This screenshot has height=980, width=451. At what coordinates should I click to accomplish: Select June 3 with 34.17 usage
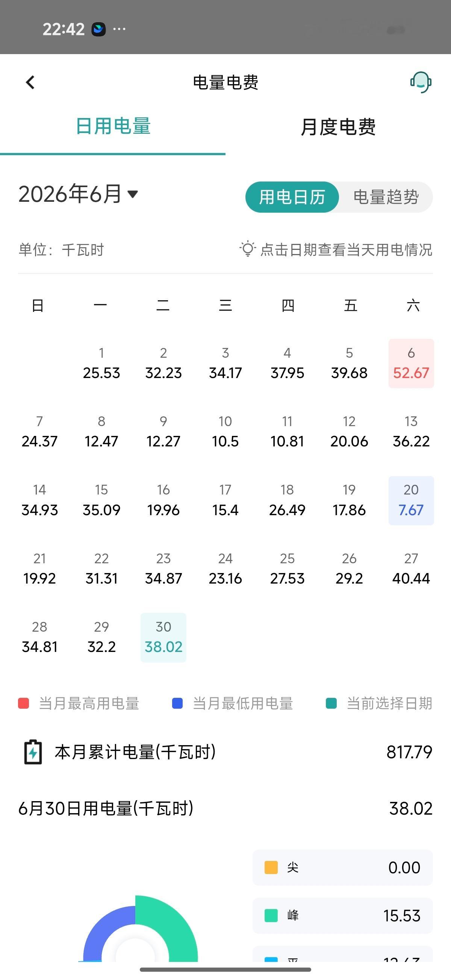coord(225,363)
